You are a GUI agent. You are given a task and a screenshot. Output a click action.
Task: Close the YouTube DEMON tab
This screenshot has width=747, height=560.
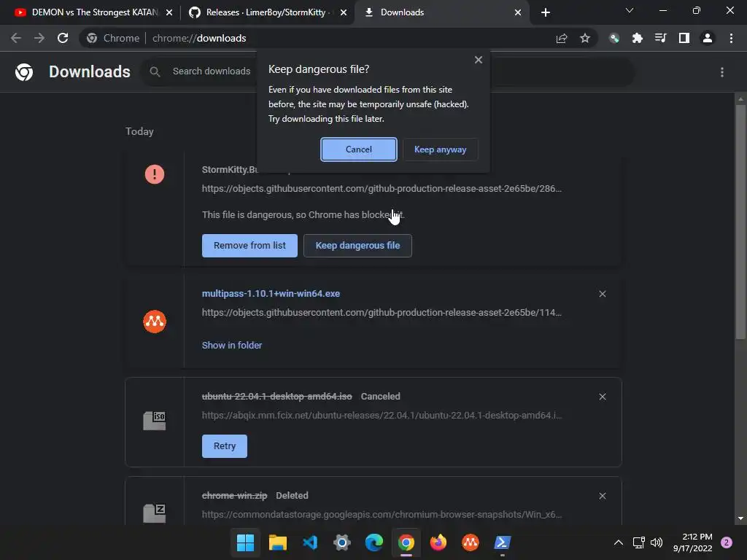[x=169, y=12]
